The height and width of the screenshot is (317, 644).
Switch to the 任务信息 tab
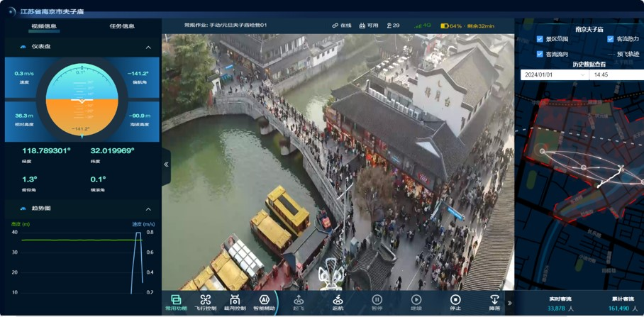122,26
